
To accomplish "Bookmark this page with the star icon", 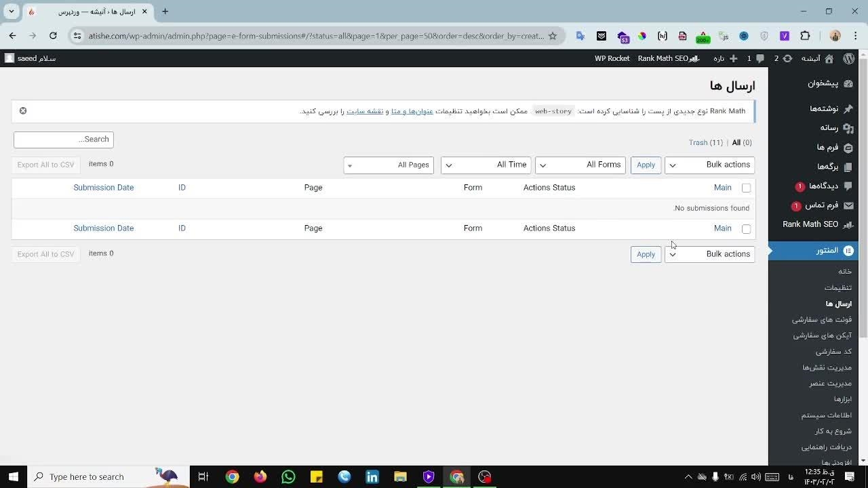I will click(553, 36).
